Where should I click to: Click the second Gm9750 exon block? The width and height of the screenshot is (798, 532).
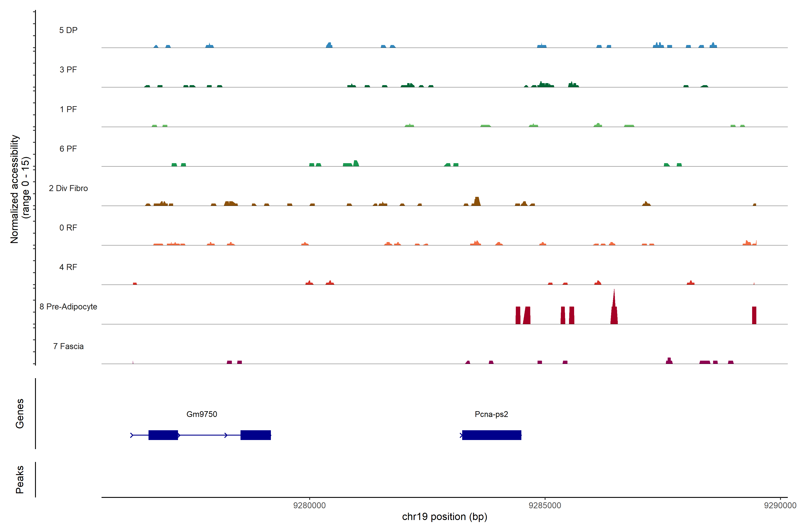pos(256,435)
